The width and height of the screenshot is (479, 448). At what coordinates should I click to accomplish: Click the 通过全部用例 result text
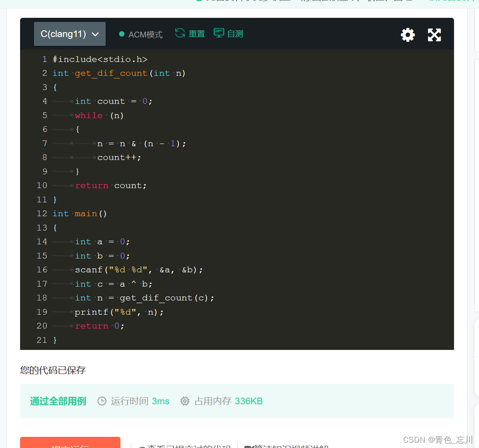(x=58, y=401)
